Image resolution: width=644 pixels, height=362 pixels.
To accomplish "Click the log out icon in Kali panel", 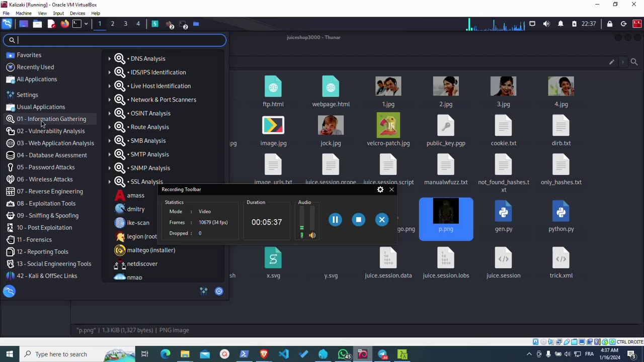I will tap(624, 24).
